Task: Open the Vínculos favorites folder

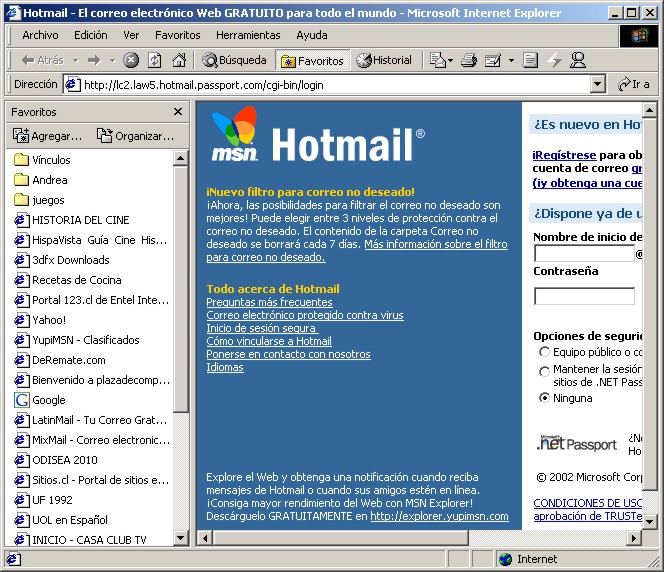Action: (x=42, y=160)
